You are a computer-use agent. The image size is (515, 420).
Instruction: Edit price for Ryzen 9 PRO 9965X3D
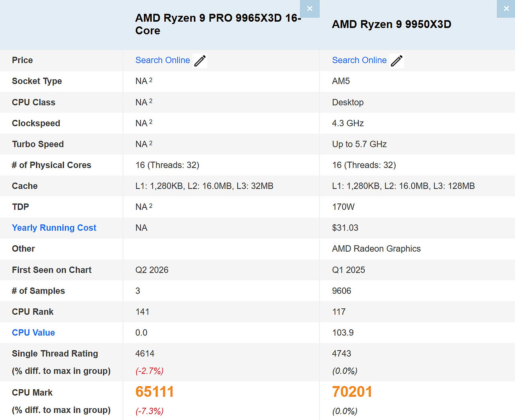click(x=200, y=61)
